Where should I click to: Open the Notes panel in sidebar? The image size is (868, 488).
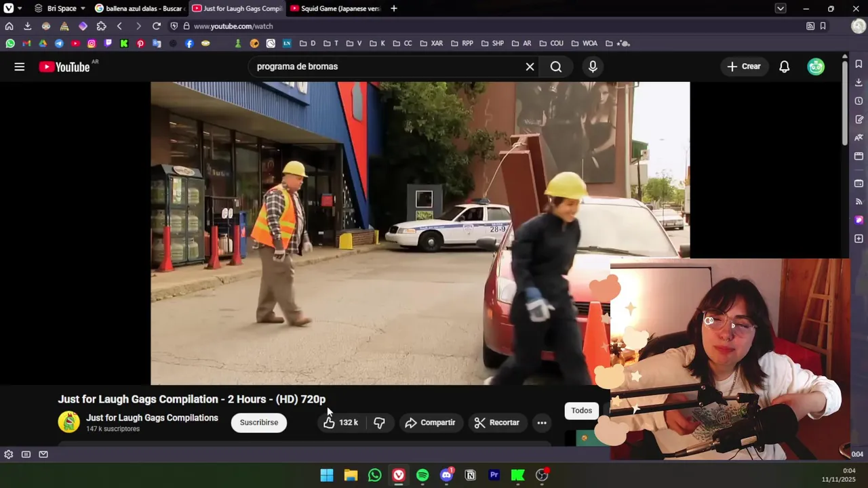859,119
